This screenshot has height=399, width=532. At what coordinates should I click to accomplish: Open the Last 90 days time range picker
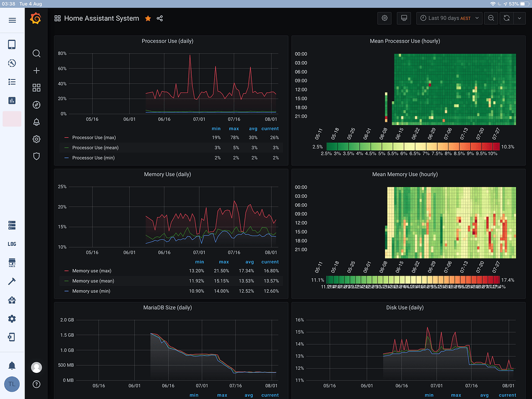tap(449, 18)
